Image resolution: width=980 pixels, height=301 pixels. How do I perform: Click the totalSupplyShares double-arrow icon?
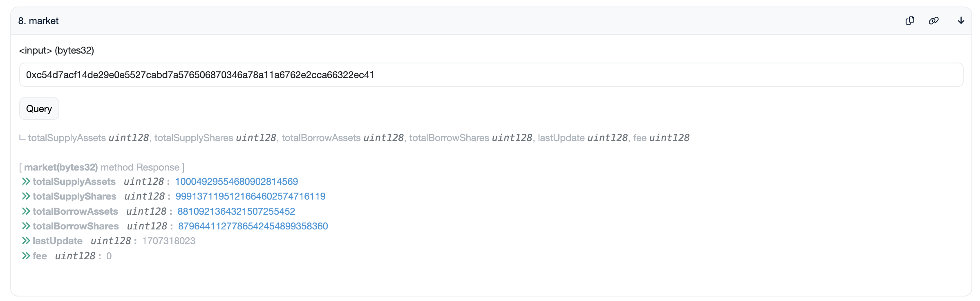[x=26, y=196]
